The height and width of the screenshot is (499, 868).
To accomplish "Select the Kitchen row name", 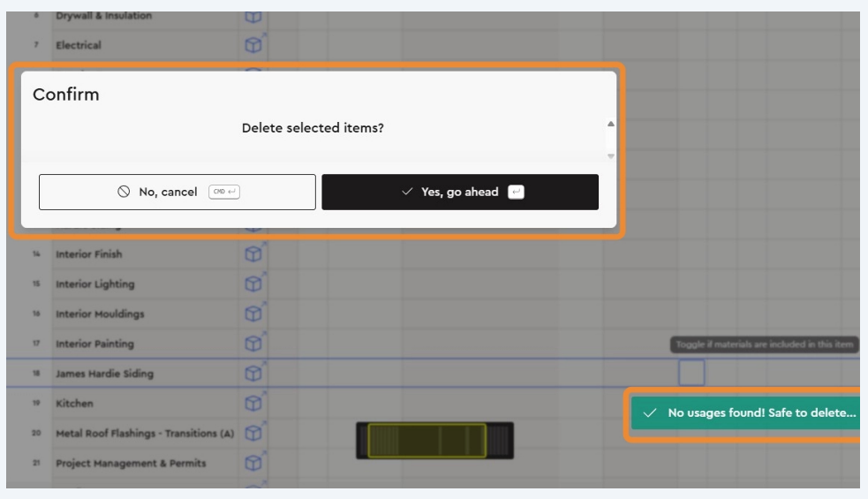I will [74, 404].
